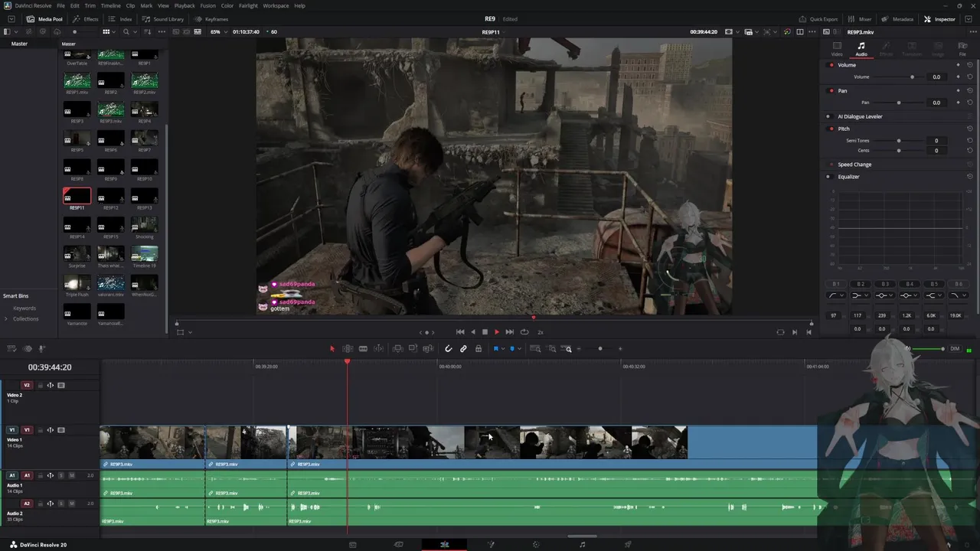Toggle timeline Snapping magnet icon
The image size is (980, 551).
pos(449,349)
